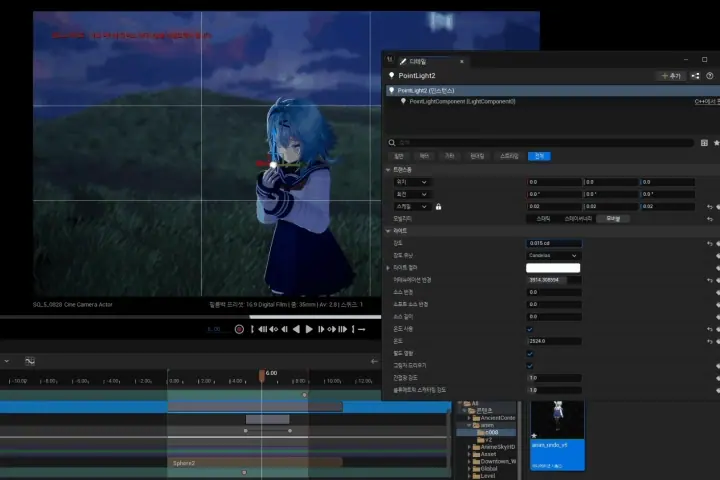
Task: Reset the mobility setting to default
Action: (x=710, y=219)
